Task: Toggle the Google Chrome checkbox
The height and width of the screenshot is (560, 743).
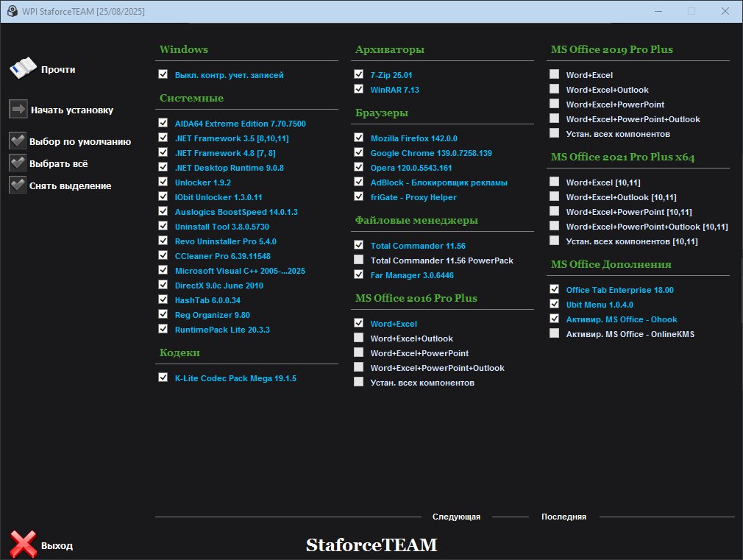Action: (359, 152)
